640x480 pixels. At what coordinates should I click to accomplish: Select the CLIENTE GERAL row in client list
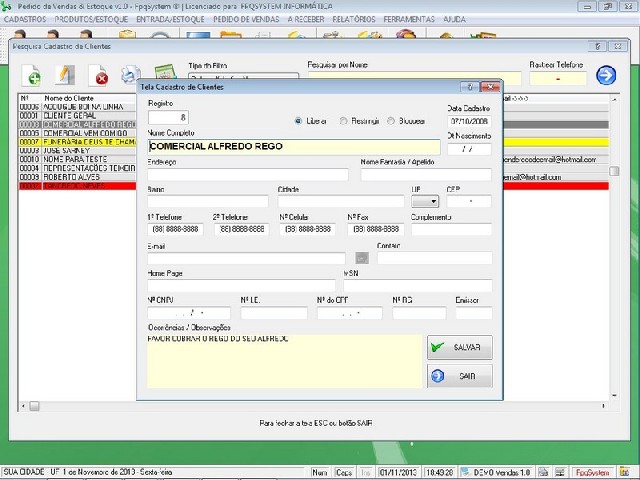pyautogui.click(x=77, y=116)
